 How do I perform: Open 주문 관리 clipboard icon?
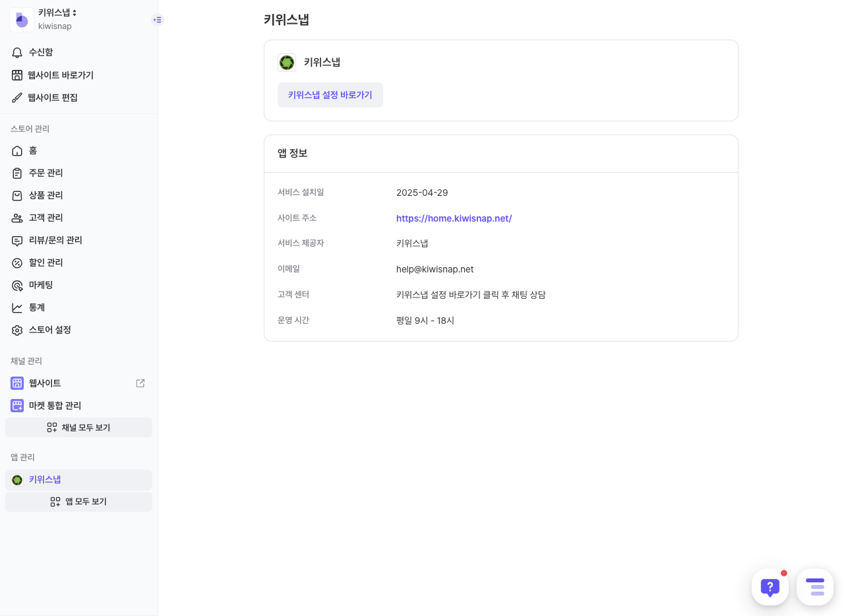click(x=17, y=173)
